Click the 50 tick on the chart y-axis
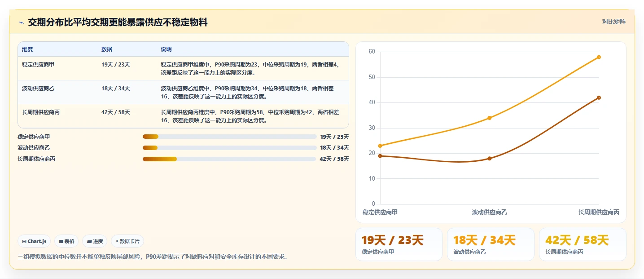 pyautogui.click(x=372, y=77)
